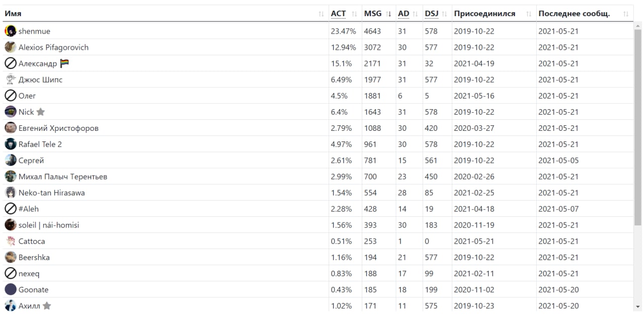Click the rainbow flag beside Александр

point(64,63)
